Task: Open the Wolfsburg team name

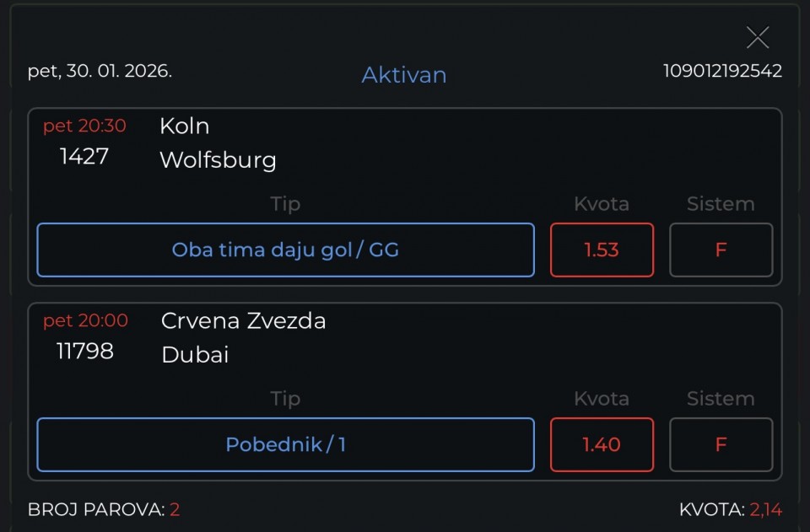Action: click(x=218, y=159)
